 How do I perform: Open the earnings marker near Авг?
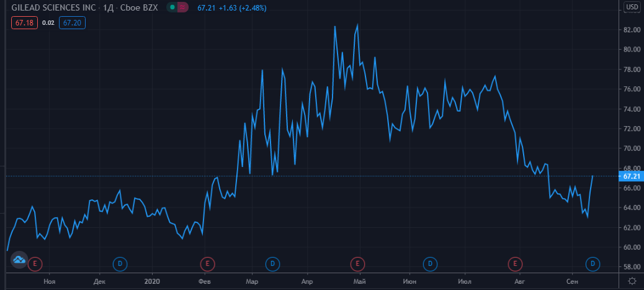[x=515, y=263]
